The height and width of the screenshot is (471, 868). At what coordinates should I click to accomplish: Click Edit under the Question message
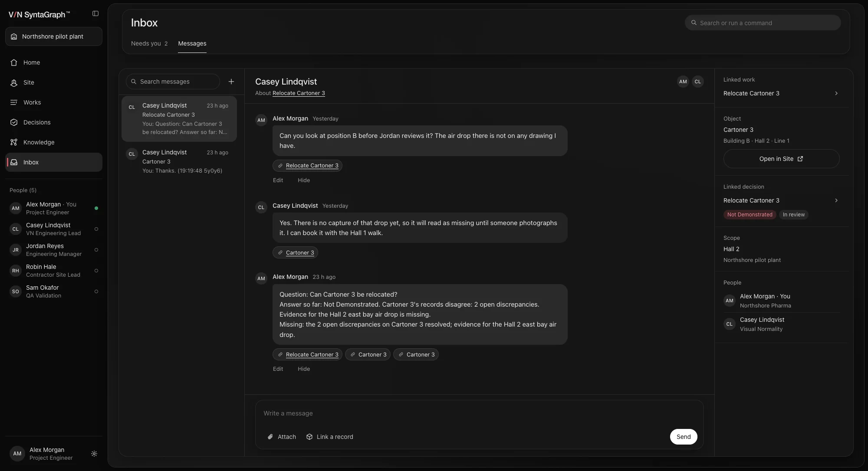(x=278, y=369)
